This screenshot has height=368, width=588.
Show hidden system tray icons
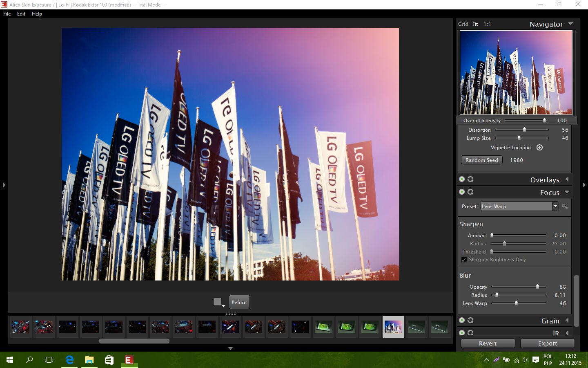pos(486,360)
